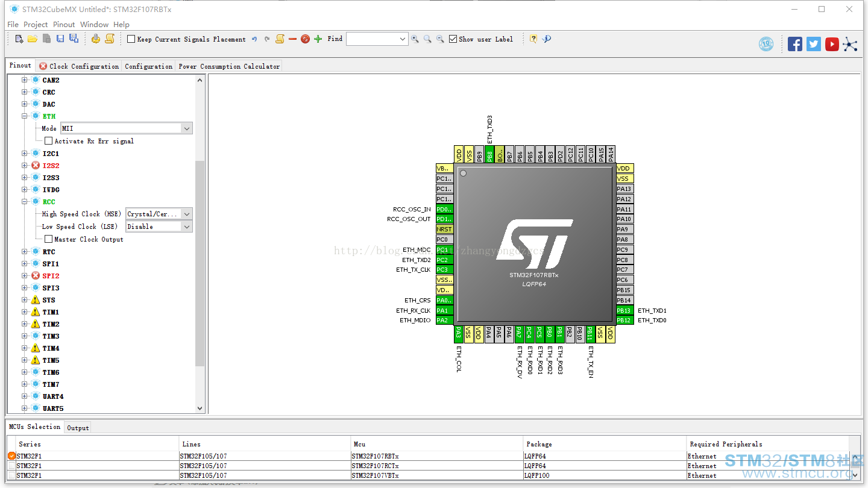Open the Facebook icon link
Viewport: 868px width, 488px height.
[x=795, y=44]
